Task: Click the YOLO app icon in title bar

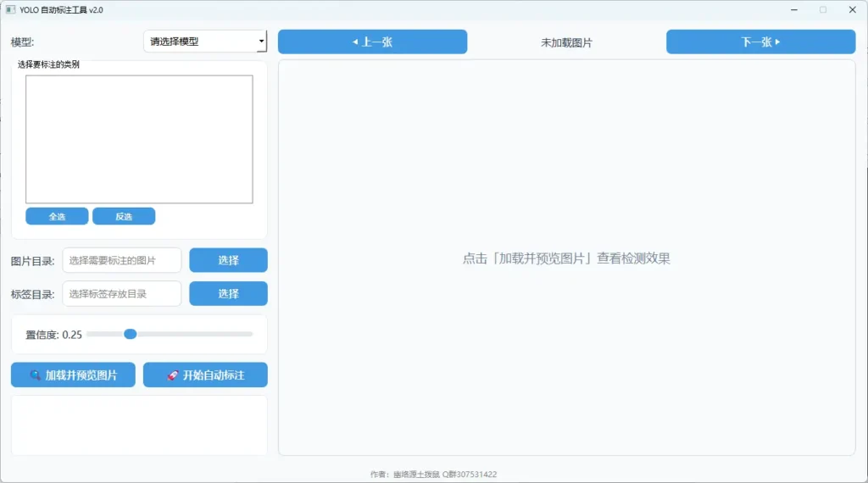Action: coord(10,9)
